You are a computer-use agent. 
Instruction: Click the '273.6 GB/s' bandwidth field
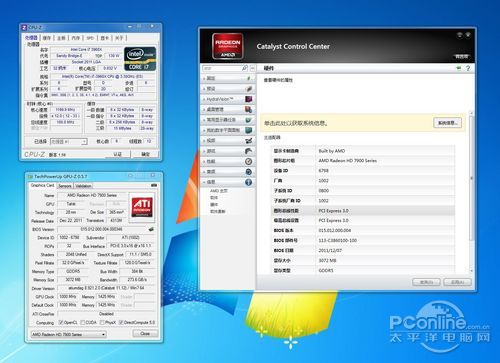point(137,279)
